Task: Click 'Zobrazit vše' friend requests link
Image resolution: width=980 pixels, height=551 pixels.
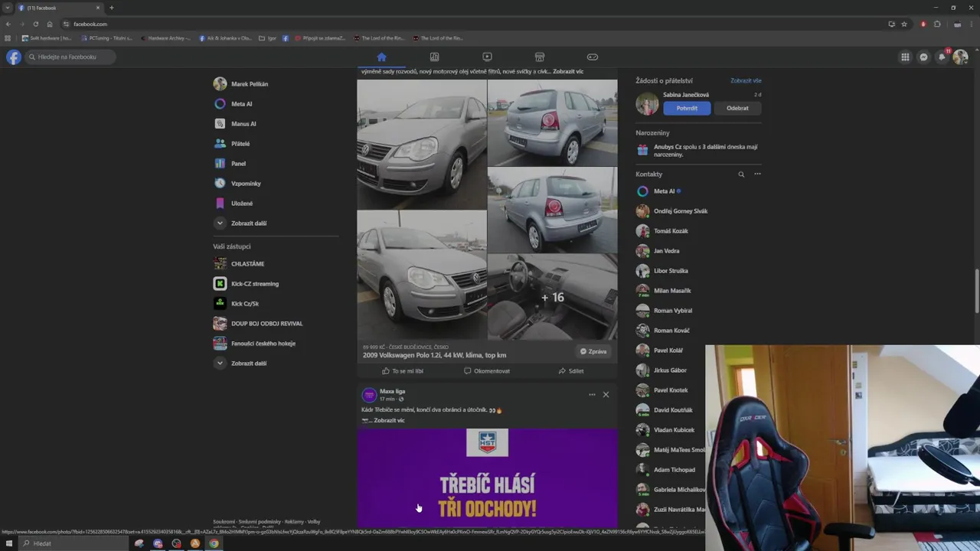Action: pos(746,80)
